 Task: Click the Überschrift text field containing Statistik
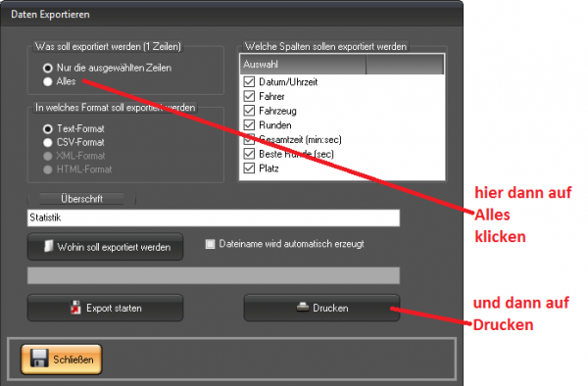click(x=214, y=217)
